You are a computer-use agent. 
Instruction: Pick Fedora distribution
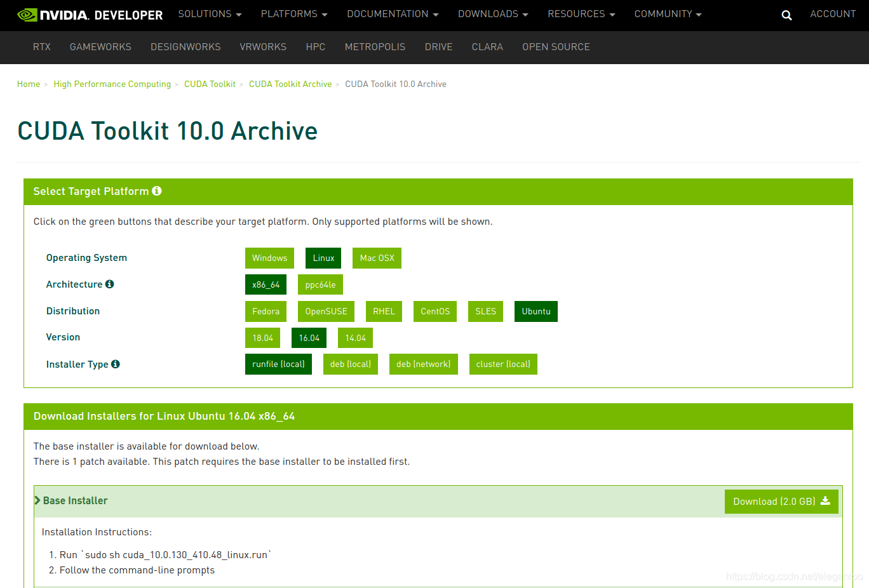(x=266, y=311)
